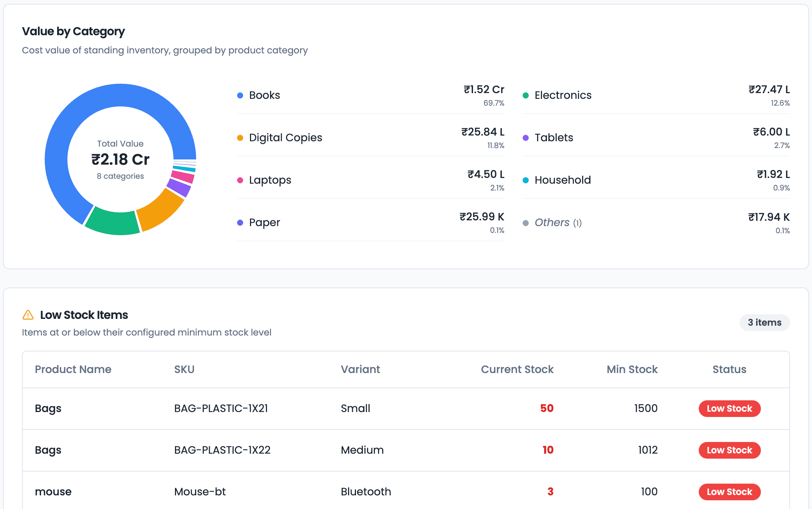Click the current stock value 3
Screen dimensions: 812x509
[x=550, y=492]
